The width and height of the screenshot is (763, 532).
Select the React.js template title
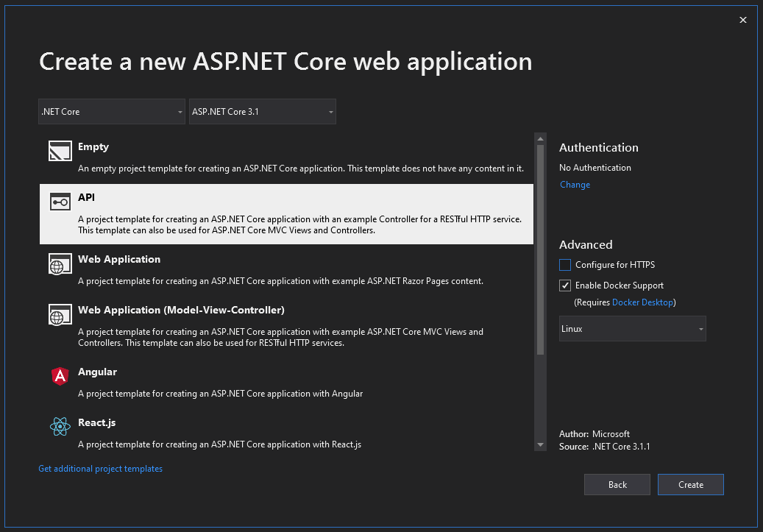pyautogui.click(x=97, y=422)
